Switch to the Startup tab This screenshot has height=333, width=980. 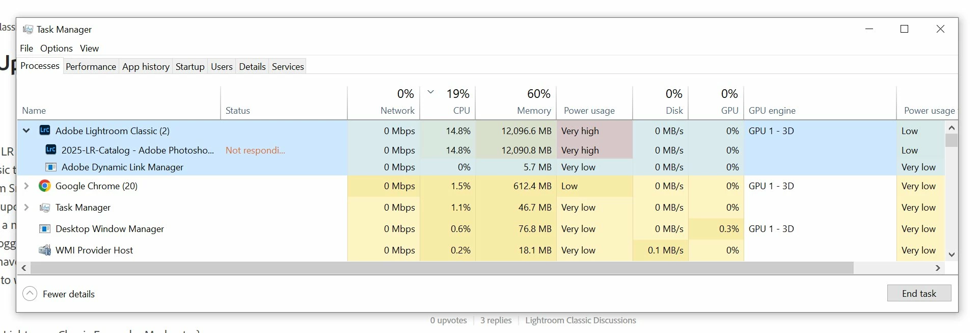[190, 67]
